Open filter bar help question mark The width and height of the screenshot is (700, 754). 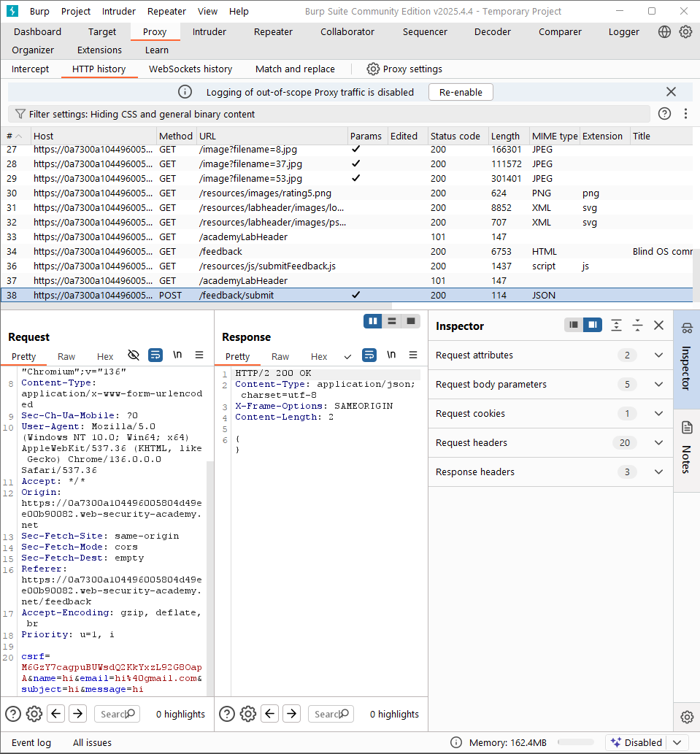pos(664,113)
